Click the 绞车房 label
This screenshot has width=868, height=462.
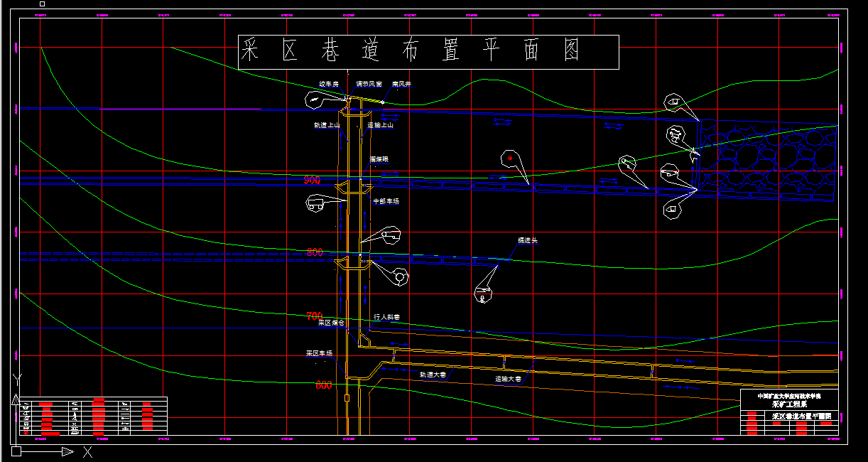click(x=329, y=84)
